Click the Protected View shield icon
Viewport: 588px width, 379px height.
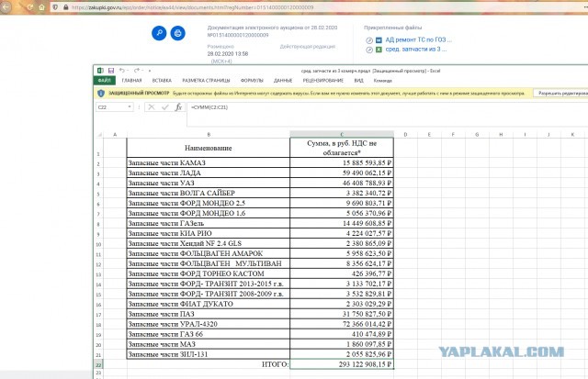coord(101,94)
